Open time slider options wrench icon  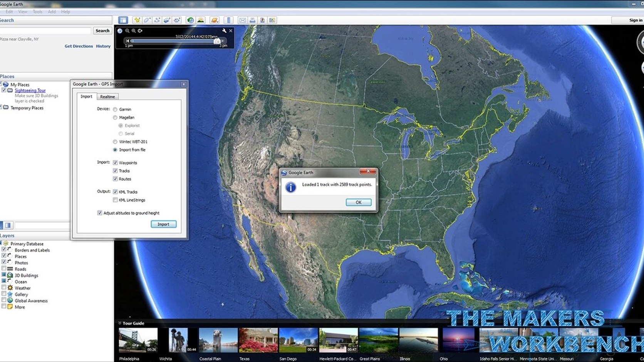pyautogui.click(x=224, y=30)
